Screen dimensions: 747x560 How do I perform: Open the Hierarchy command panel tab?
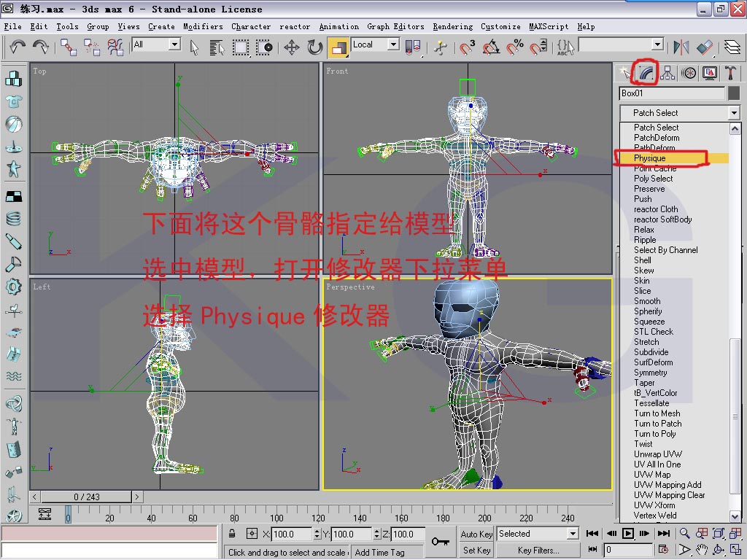[x=667, y=73]
